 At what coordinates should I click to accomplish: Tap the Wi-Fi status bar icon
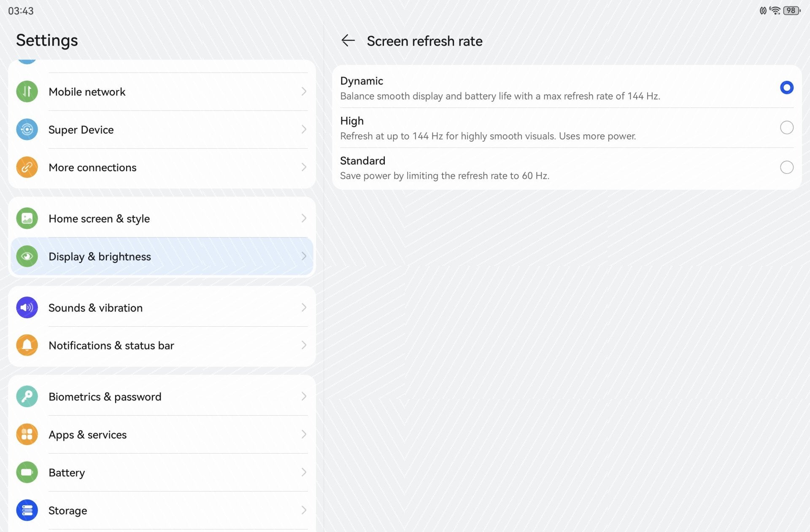[775, 11]
